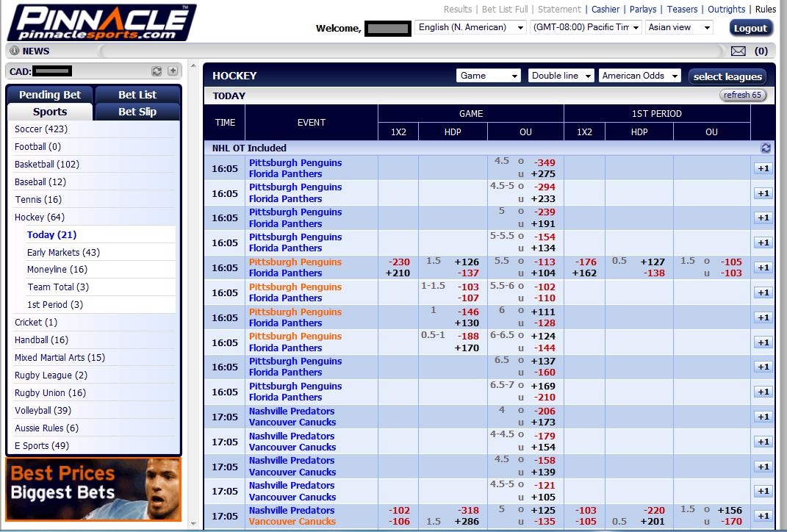The height and width of the screenshot is (532, 787).
Task: Open the Rules link
Action: (x=766, y=9)
